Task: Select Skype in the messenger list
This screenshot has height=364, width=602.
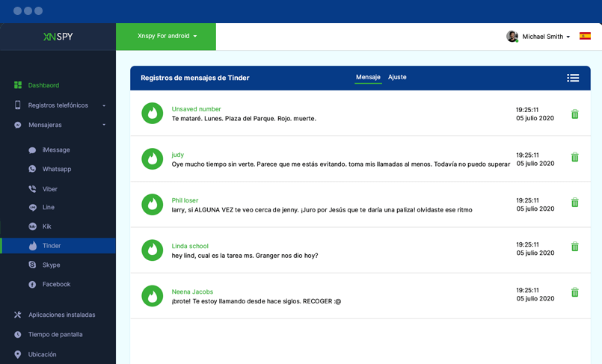Action: (51, 265)
